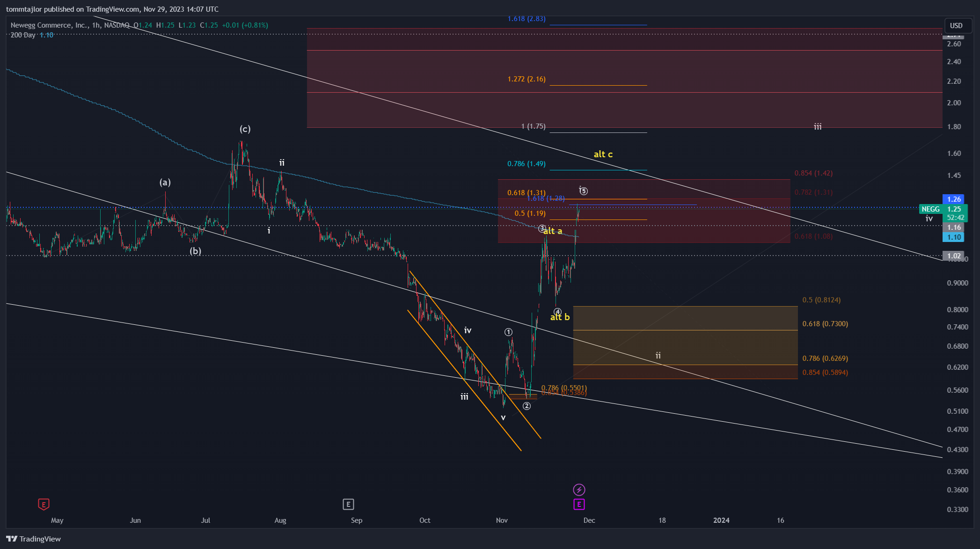
Task: Click the 0.5 (1.19) Fibonacci label
Action: point(530,213)
